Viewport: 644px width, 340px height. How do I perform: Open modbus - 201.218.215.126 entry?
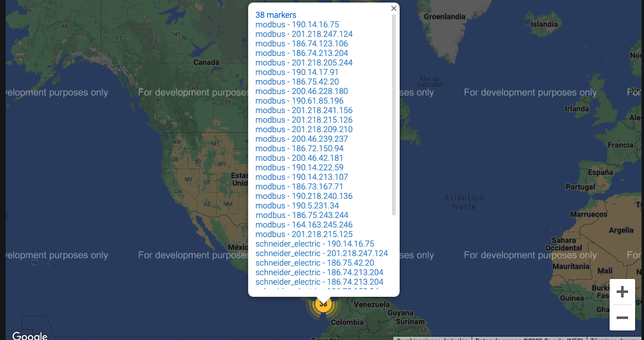pyautogui.click(x=304, y=119)
